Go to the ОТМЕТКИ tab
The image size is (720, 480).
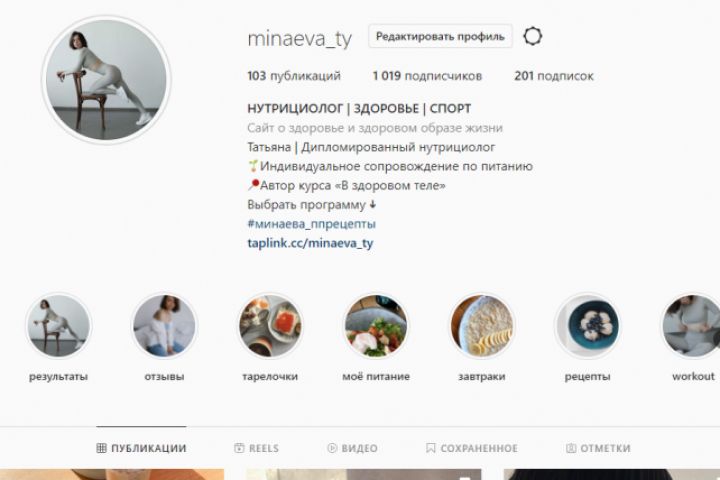pyautogui.click(x=598, y=448)
